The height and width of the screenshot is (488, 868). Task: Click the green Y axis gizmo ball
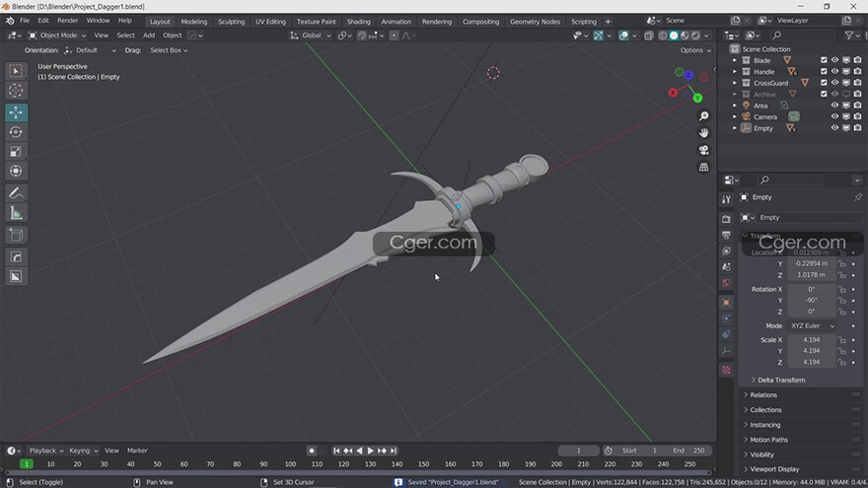pos(697,98)
